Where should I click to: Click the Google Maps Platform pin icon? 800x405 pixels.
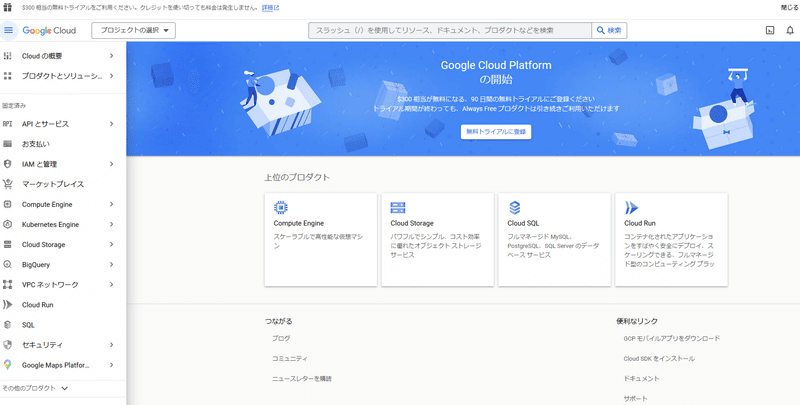click(x=8, y=365)
